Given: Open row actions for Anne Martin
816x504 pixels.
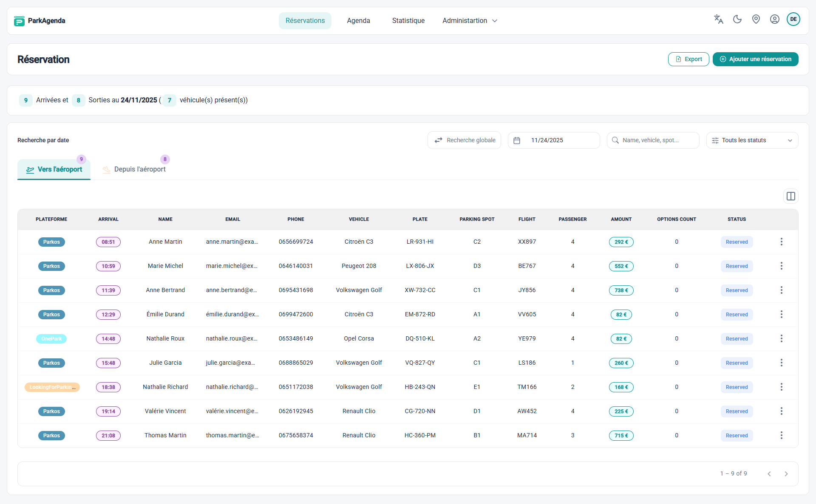Looking at the screenshot, I should click(781, 242).
